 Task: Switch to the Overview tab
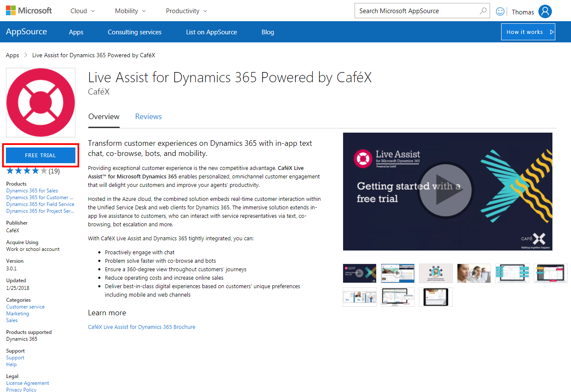coord(104,117)
